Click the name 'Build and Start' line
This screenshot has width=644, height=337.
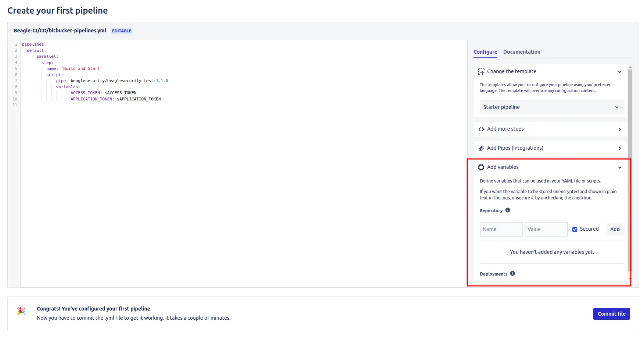74,69
